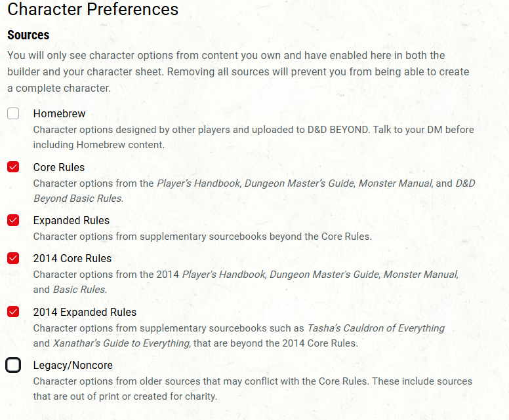The width and height of the screenshot is (509, 420).
Task: Select the Expanded Rules label text
Action: (71, 220)
